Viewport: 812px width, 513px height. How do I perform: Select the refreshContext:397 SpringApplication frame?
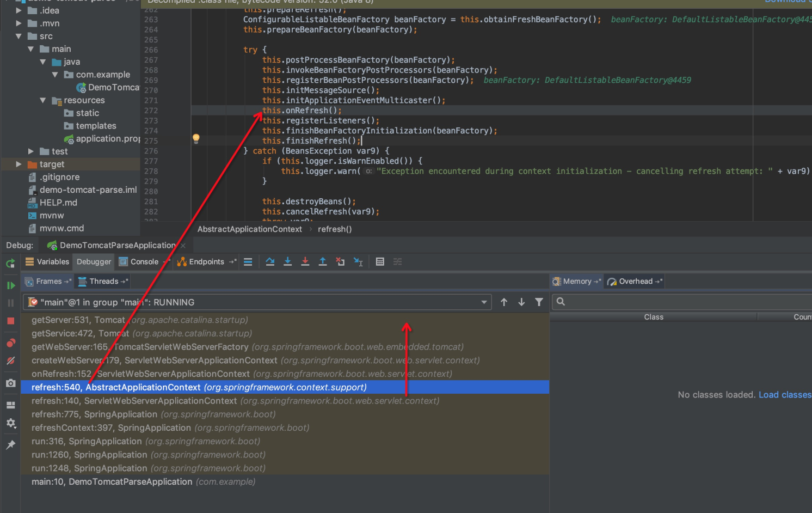(x=285, y=427)
